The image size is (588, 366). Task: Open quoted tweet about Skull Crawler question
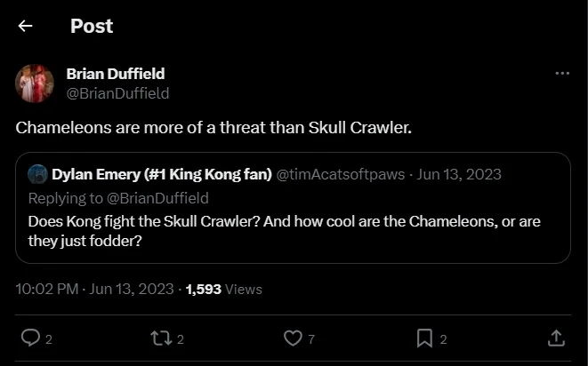point(285,230)
